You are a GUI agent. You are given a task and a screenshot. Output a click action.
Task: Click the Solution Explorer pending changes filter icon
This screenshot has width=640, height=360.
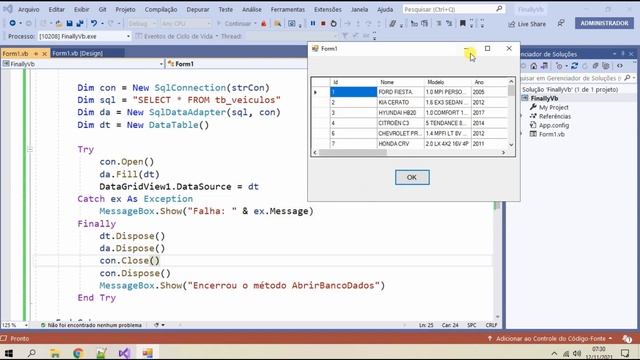click(x=559, y=66)
